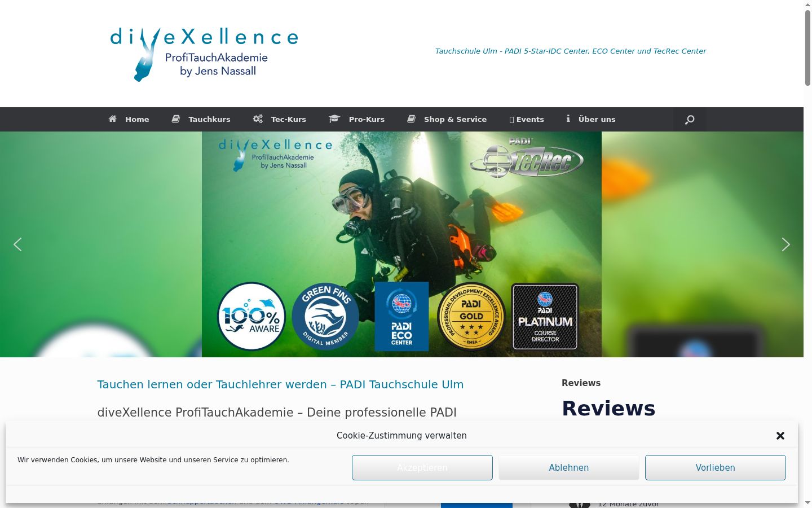The width and height of the screenshot is (812, 508).
Task: Close the cookie consent banner
Action: tap(780, 436)
